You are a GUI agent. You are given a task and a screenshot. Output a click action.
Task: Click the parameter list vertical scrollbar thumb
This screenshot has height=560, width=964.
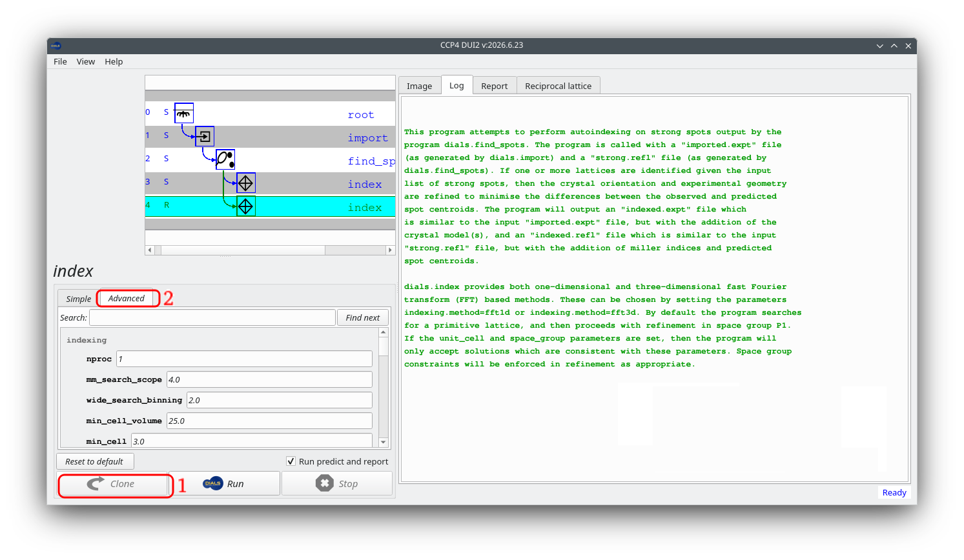pyautogui.click(x=384, y=346)
